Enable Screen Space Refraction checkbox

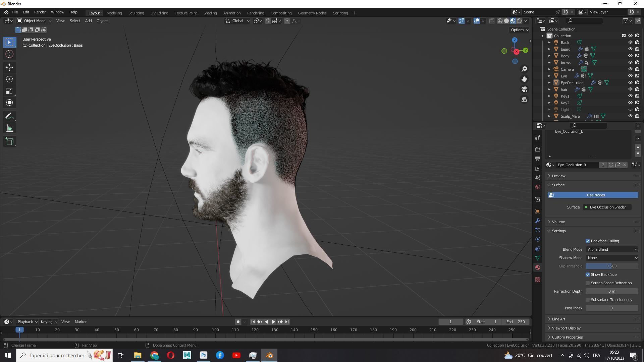pos(588,283)
